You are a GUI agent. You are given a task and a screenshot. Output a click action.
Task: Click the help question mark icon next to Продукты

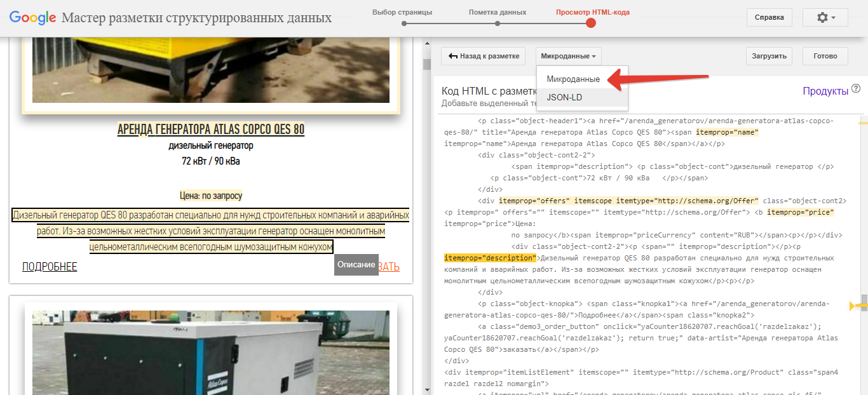tap(856, 88)
